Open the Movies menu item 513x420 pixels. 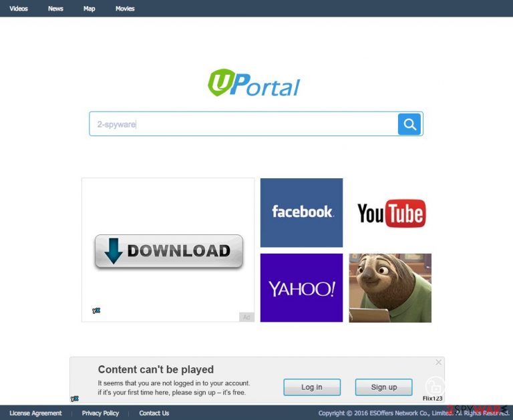point(125,9)
